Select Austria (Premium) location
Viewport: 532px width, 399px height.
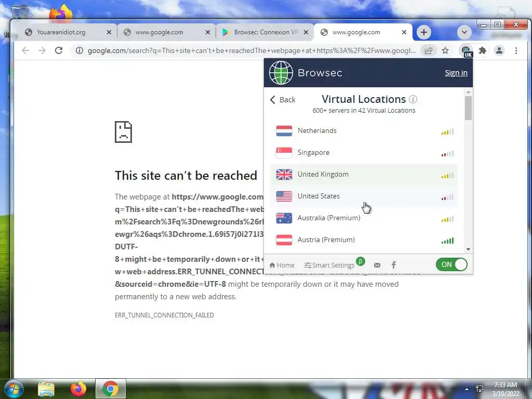[x=364, y=240]
